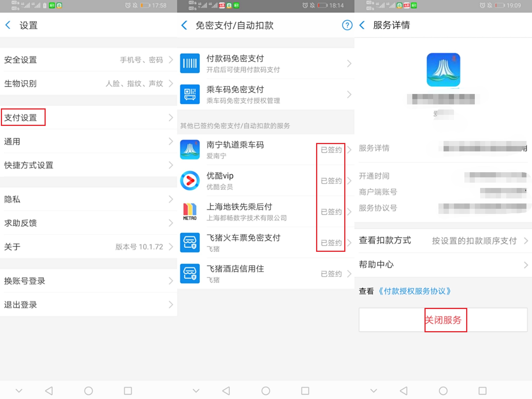Screen dimensions: 532x399
Task: Tap chevron on 乘车码免密支付 row
Action: [349, 94]
